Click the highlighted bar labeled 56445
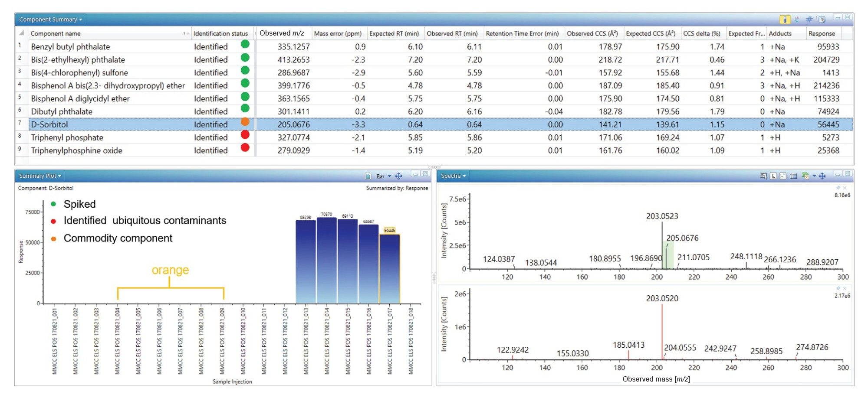Image resolution: width=868 pixels, height=398 pixels. coord(389,269)
